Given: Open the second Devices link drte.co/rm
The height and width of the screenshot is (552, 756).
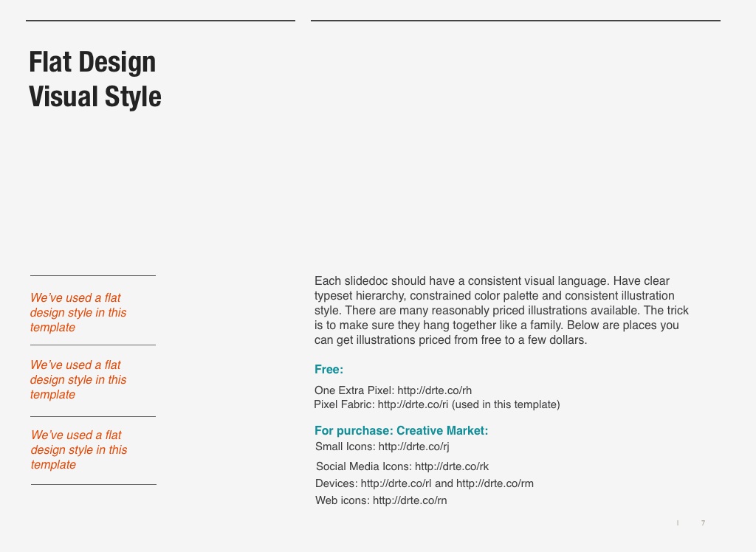Looking at the screenshot, I should [495, 483].
